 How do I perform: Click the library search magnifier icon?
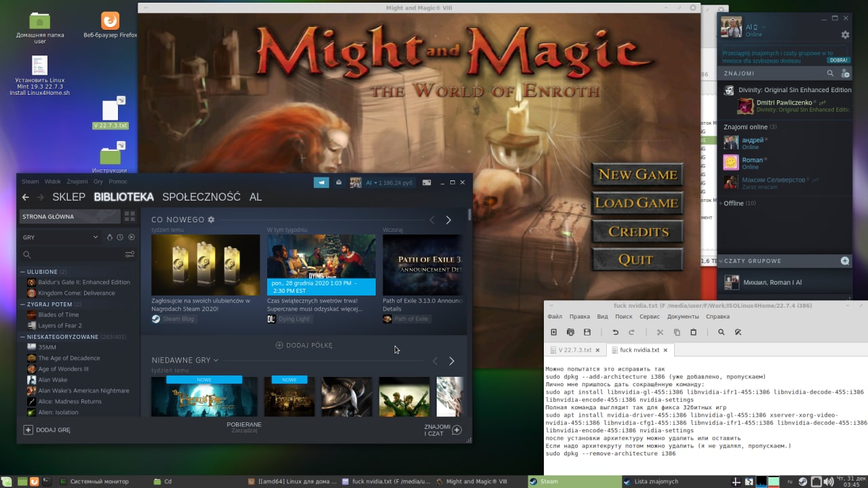27,255
